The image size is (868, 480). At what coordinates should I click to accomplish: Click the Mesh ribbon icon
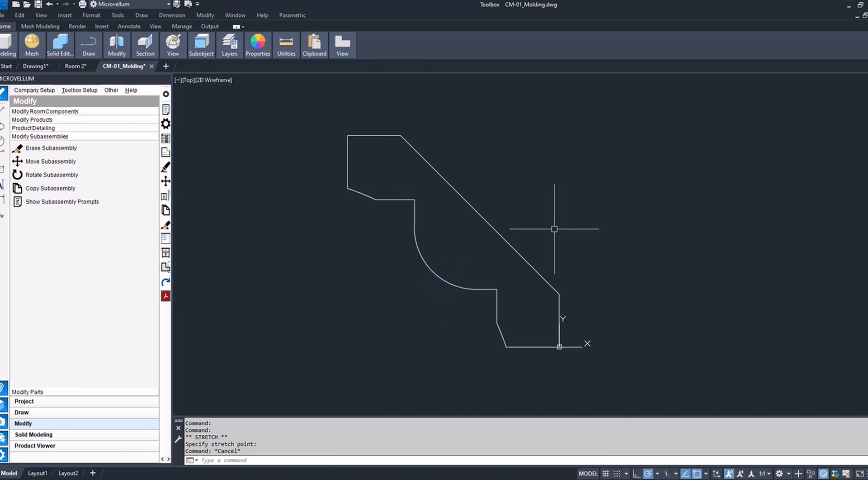click(x=32, y=45)
